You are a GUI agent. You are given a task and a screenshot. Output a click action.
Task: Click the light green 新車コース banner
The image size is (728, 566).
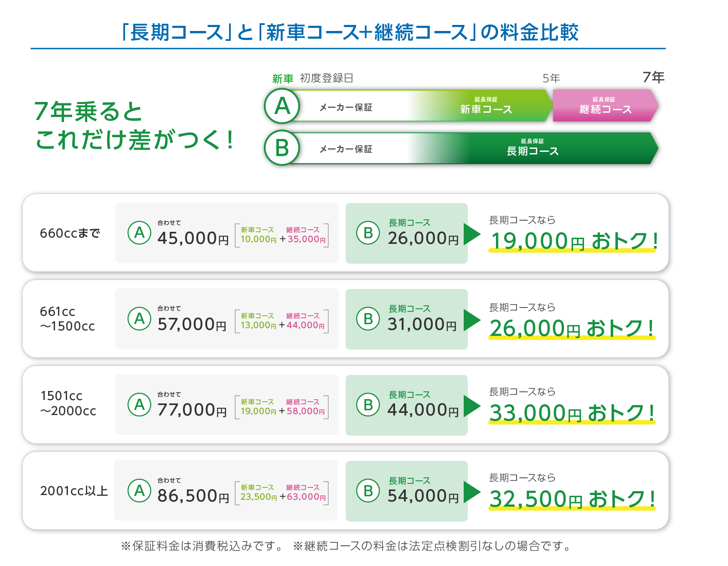coord(486,106)
